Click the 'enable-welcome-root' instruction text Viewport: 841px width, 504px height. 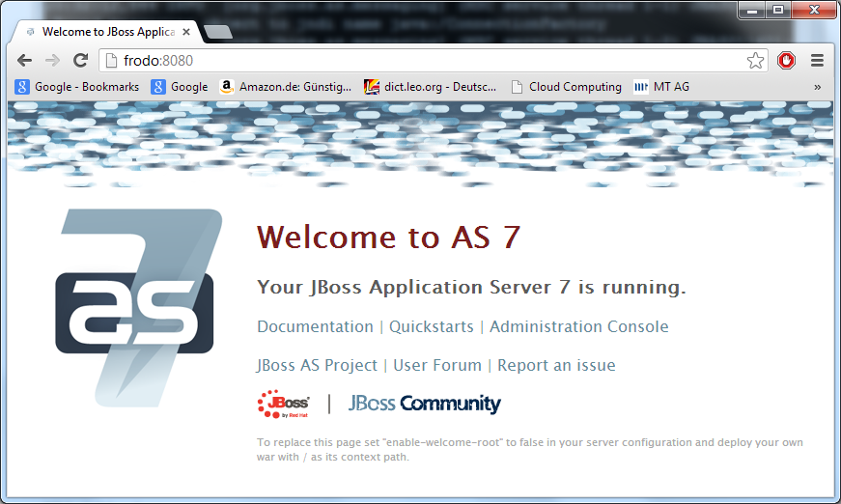(x=530, y=449)
